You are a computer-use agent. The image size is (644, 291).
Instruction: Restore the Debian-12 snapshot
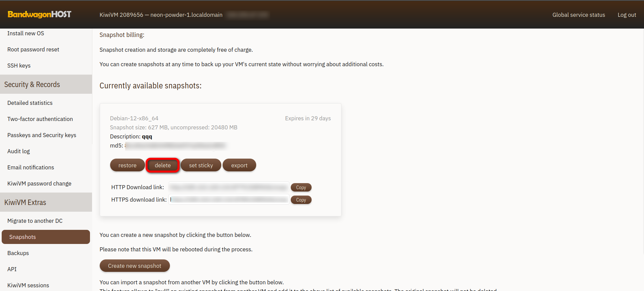(127, 165)
